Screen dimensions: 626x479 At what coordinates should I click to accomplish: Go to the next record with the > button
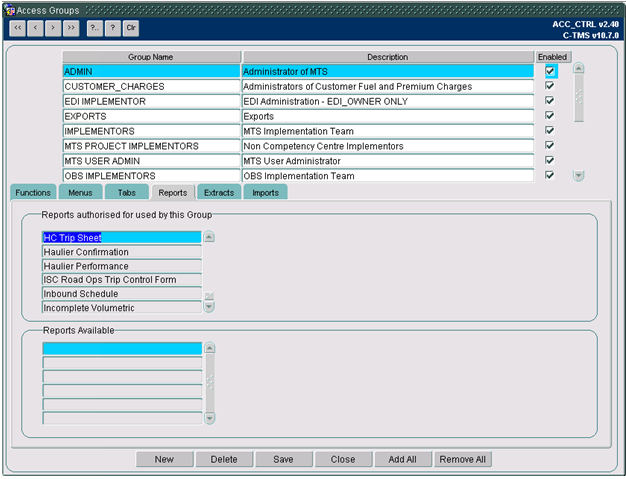coord(53,28)
